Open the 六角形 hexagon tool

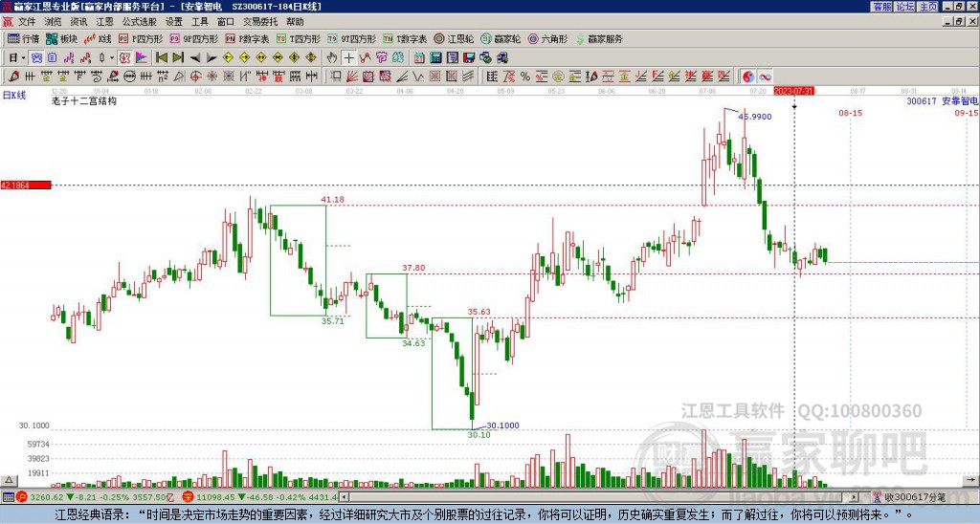pos(547,38)
